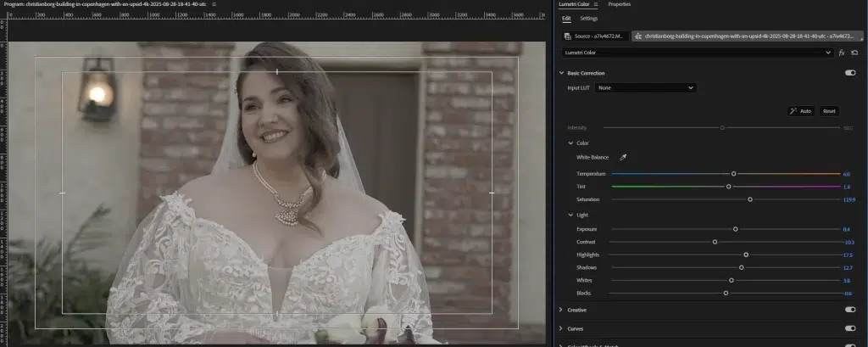Open the Lumetri Color panel menu icon
The image size is (868, 347).
598,4
